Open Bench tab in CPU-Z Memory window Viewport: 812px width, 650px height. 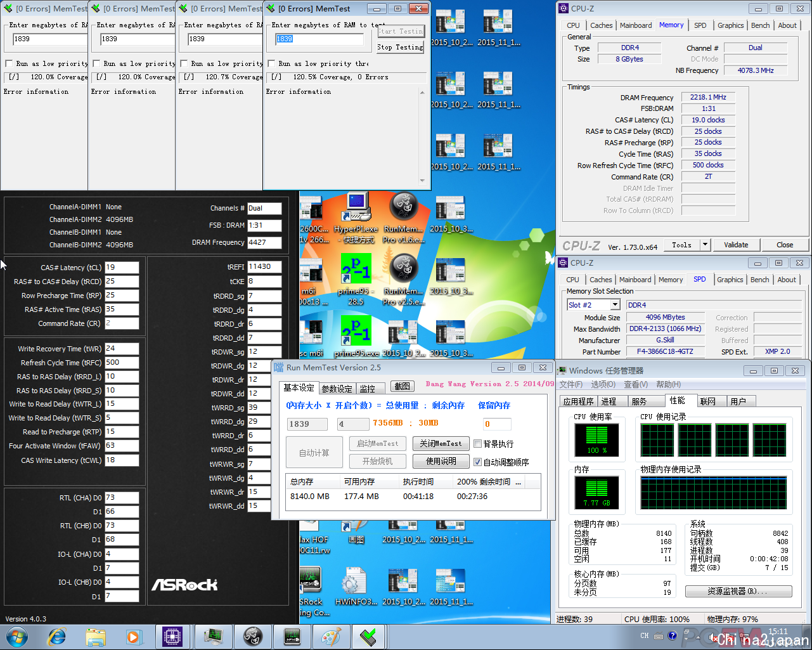pyautogui.click(x=760, y=25)
